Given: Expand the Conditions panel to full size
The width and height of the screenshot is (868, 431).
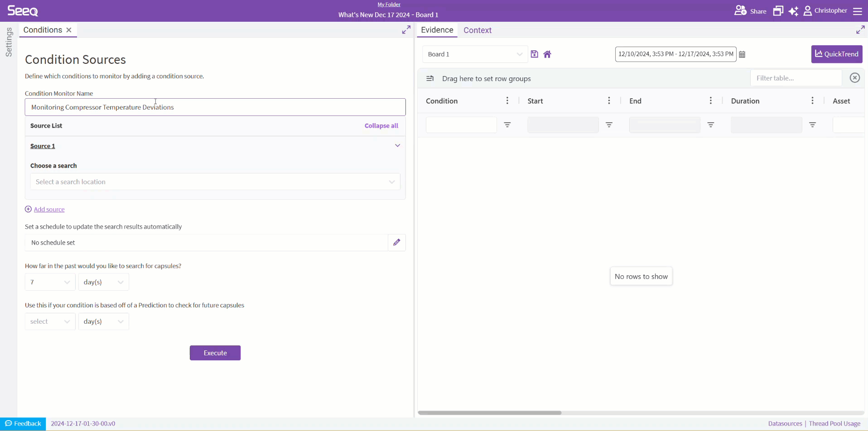Looking at the screenshot, I should [406, 30].
